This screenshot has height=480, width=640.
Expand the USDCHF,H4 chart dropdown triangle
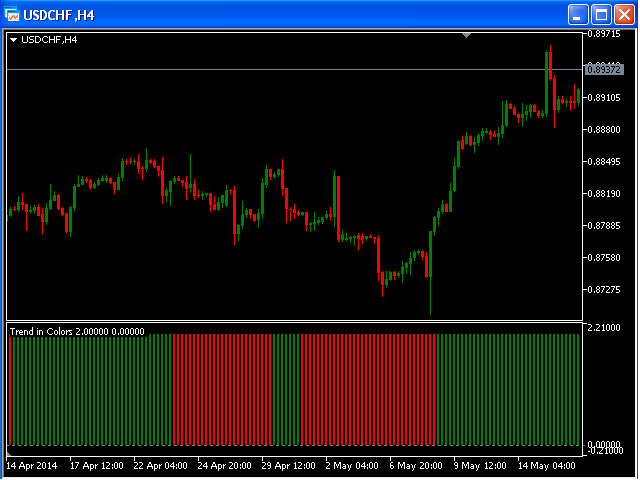13,40
